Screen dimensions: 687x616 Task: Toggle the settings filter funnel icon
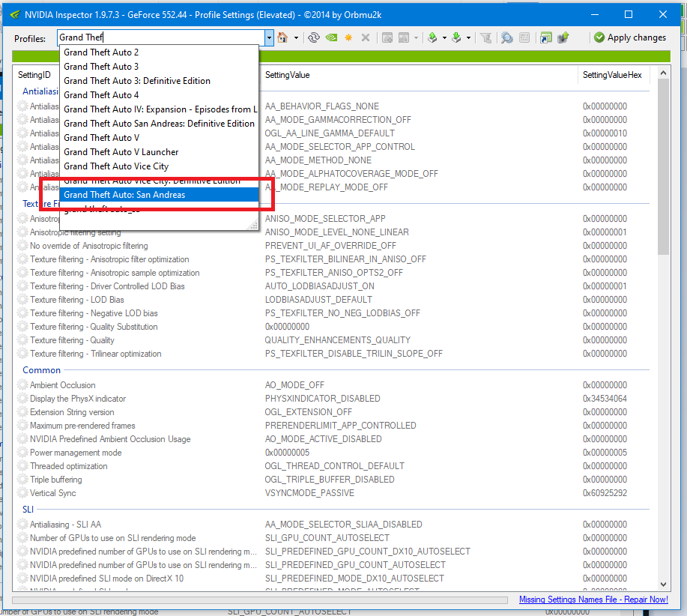click(485, 37)
